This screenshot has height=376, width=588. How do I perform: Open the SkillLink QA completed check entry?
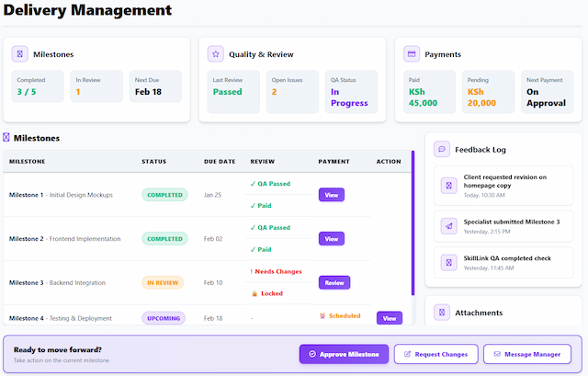click(x=503, y=262)
